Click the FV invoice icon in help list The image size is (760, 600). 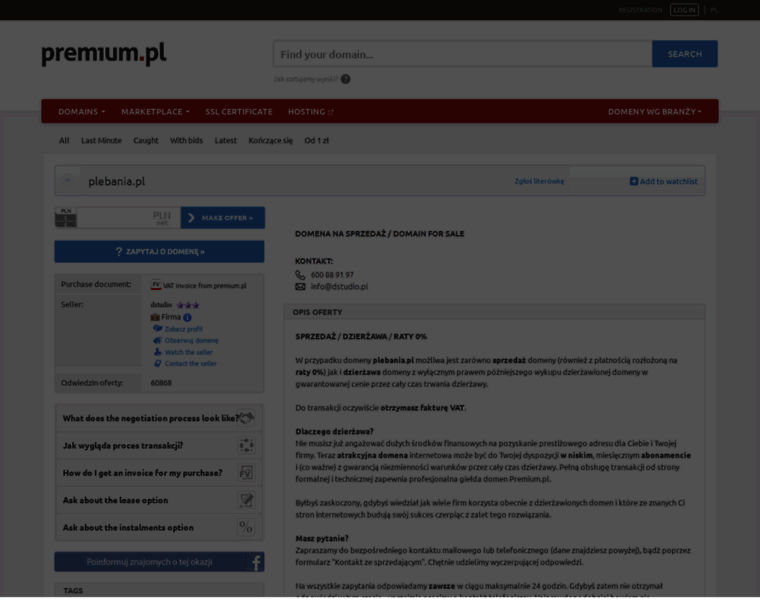[x=246, y=473]
